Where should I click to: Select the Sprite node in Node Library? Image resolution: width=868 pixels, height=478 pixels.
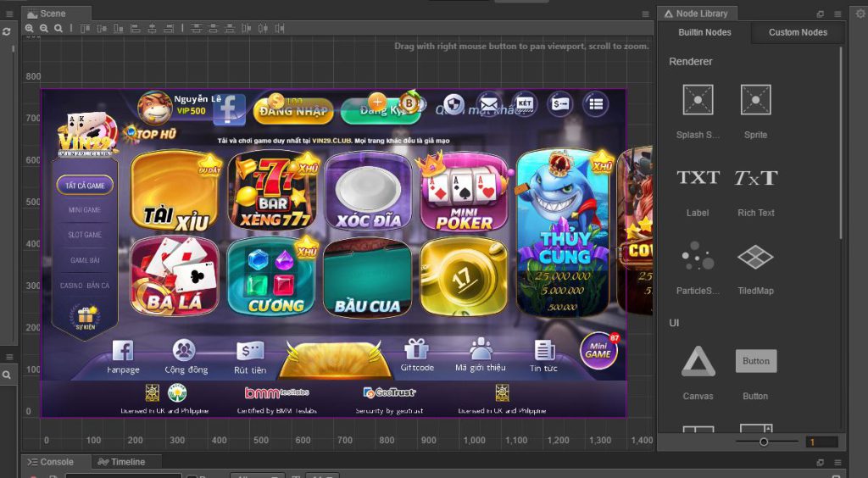coord(755,100)
